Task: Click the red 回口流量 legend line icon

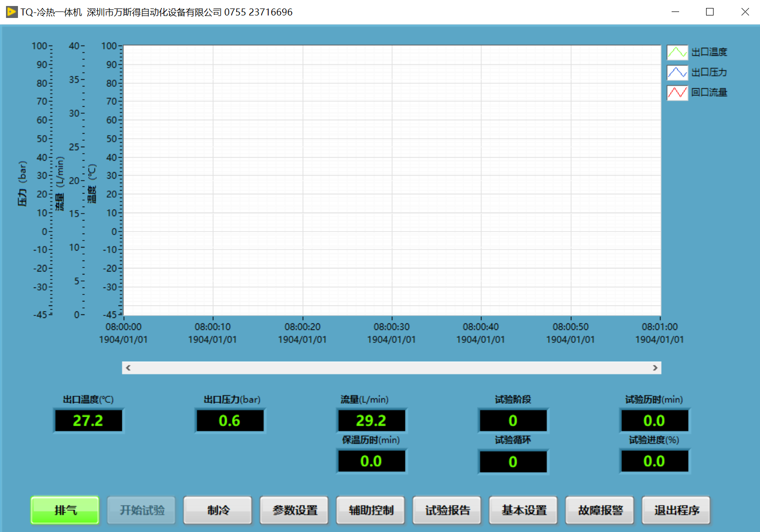Action: (677, 92)
